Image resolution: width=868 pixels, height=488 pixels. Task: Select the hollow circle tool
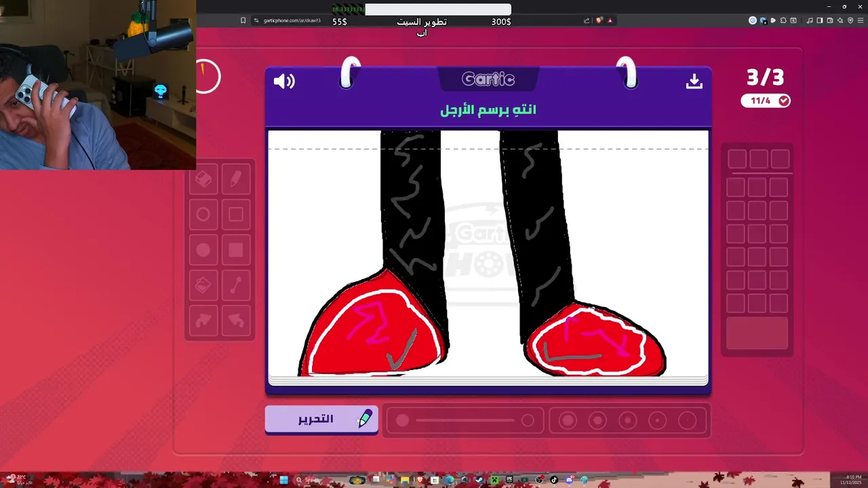point(203,215)
